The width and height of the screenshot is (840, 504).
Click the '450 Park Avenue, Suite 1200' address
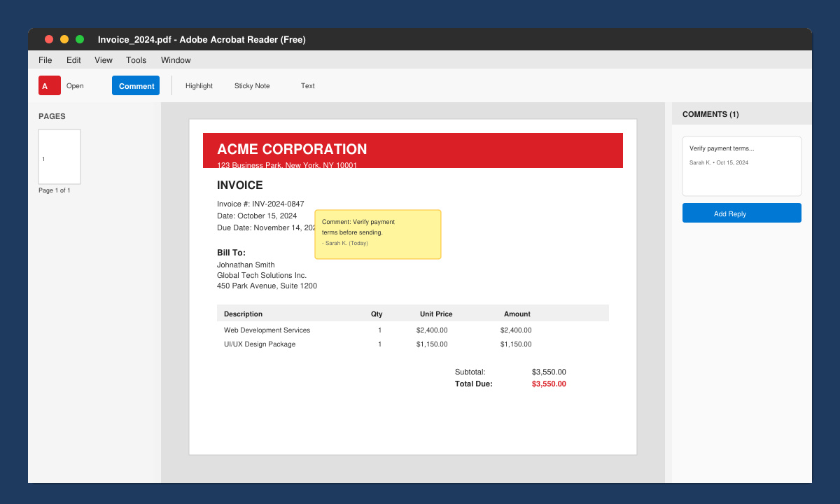pyautogui.click(x=267, y=286)
